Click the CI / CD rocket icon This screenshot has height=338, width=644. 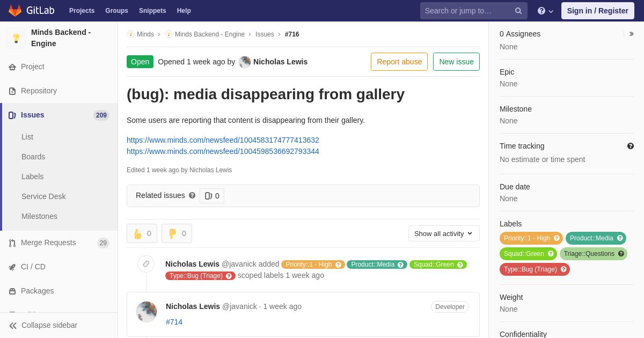pyautogui.click(x=12, y=267)
